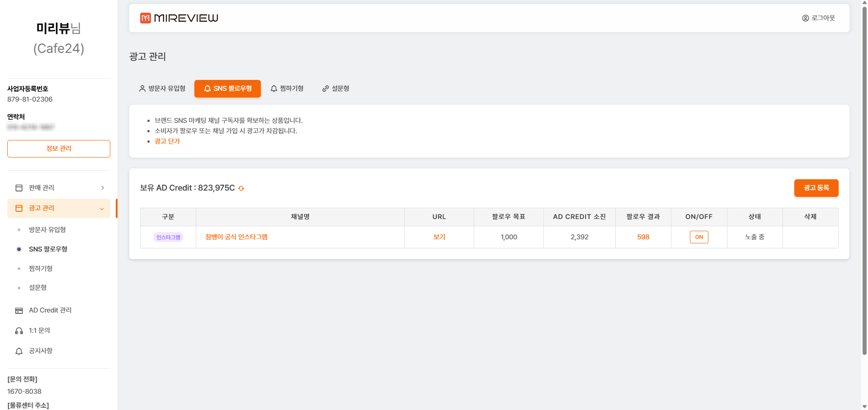Switch to the 찜하기형 tab
This screenshot has height=410, width=868.
click(287, 89)
